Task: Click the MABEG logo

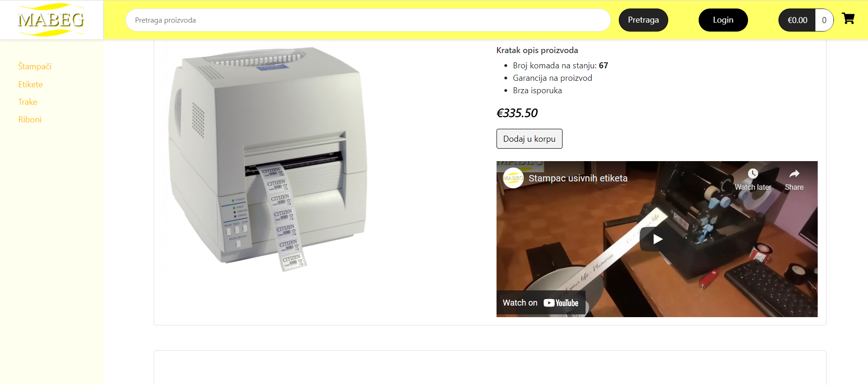Action: pyautogui.click(x=51, y=20)
